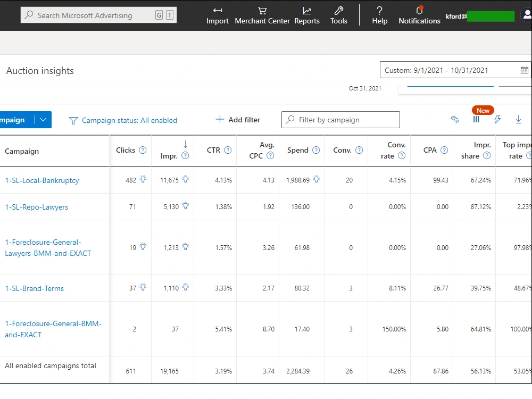Click the Avg. CPC help icon
The height and width of the screenshot is (399, 532).
[270, 155]
